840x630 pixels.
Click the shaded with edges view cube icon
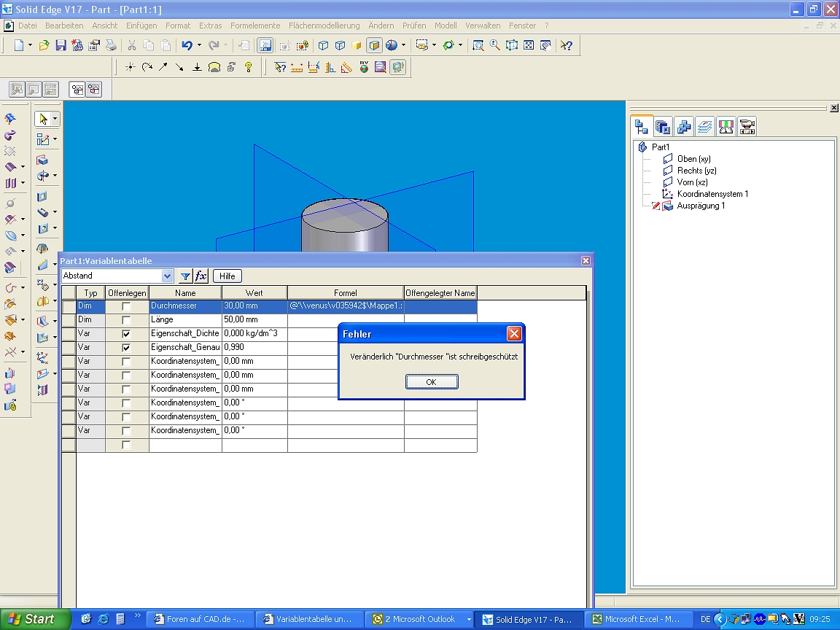375,45
